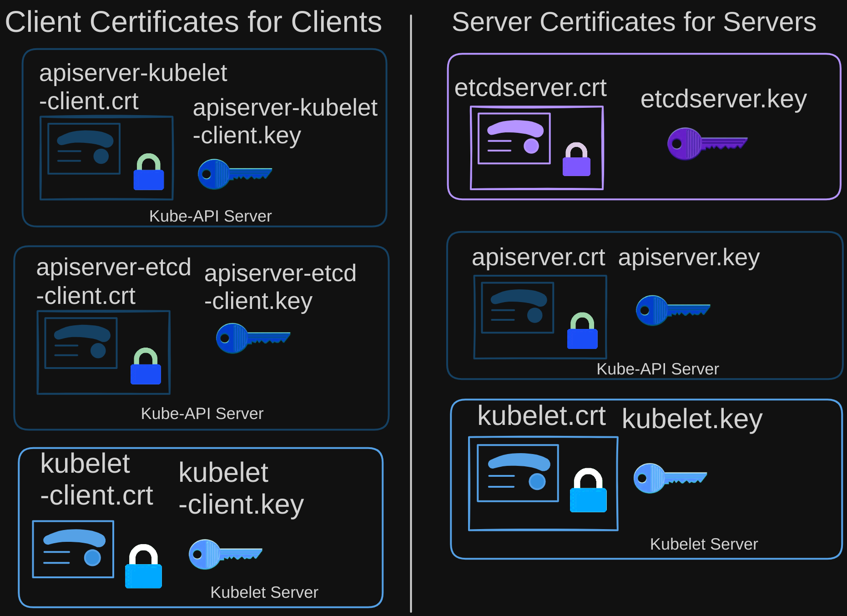This screenshot has width=847, height=616.
Task: Click the 'apiserver-kubelet -client.key' label
Action: click(x=285, y=121)
